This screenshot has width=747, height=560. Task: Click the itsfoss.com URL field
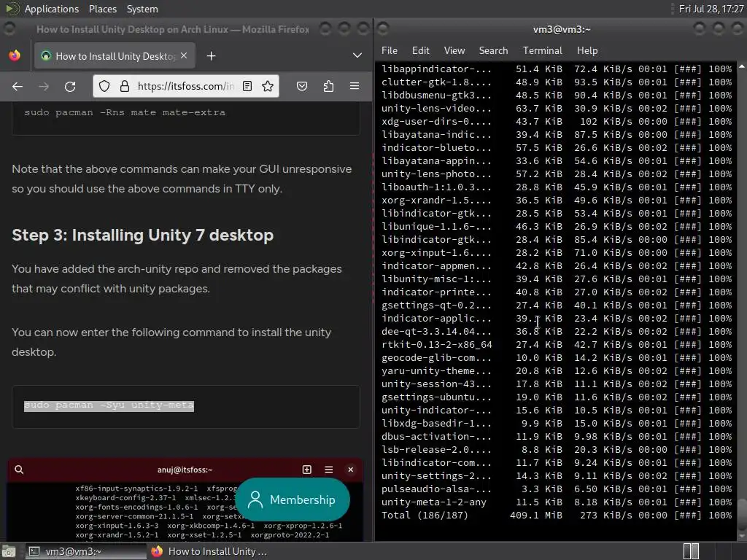point(185,86)
